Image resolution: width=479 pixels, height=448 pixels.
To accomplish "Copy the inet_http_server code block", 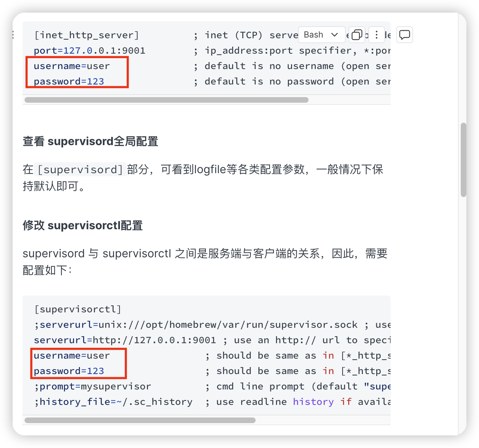I will [x=357, y=35].
